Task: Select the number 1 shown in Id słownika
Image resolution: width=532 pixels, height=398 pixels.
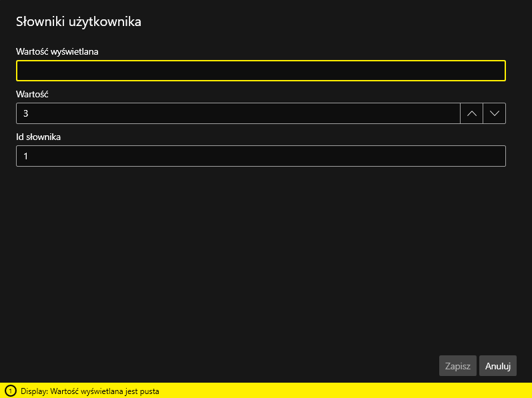Action: (x=26, y=156)
